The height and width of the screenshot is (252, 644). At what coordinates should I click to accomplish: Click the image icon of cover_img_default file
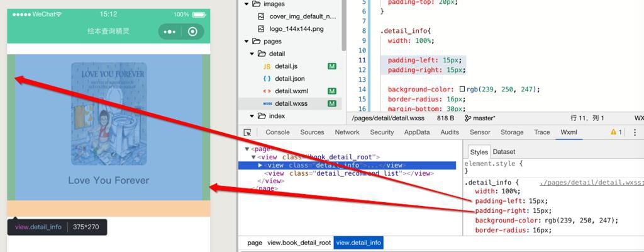[x=261, y=16]
